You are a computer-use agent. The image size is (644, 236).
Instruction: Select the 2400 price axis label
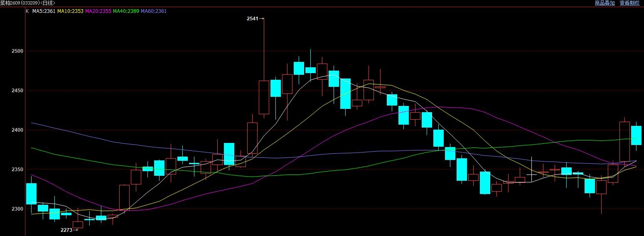tap(17, 130)
